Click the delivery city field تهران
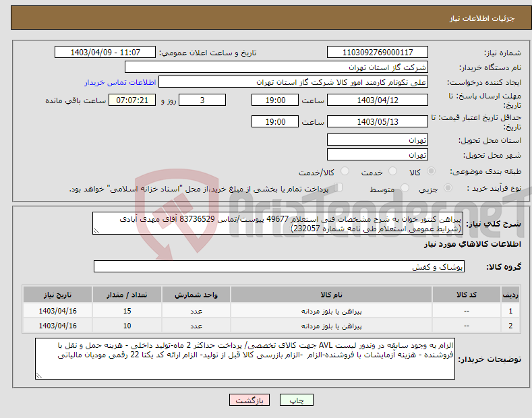 pyautogui.click(x=378, y=154)
